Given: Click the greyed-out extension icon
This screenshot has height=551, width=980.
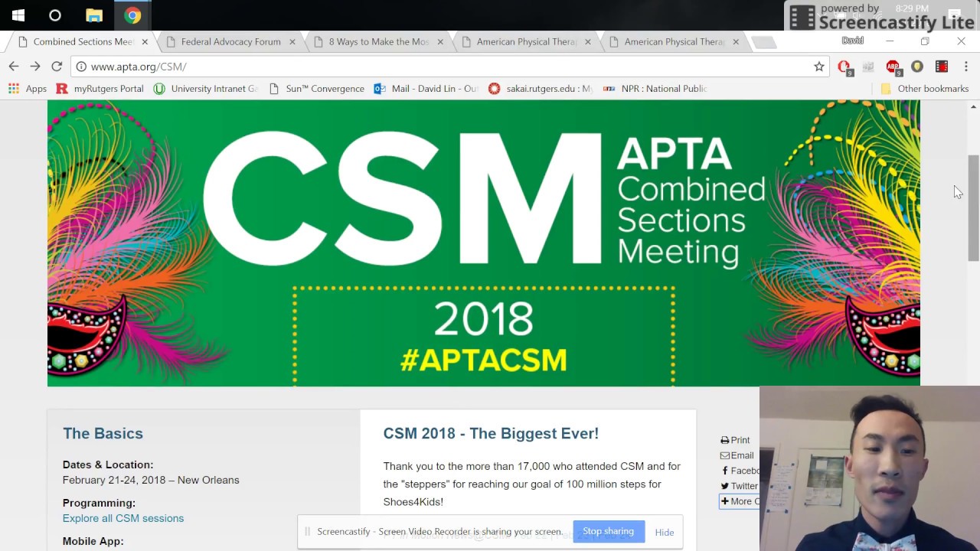Looking at the screenshot, I should point(868,67).
